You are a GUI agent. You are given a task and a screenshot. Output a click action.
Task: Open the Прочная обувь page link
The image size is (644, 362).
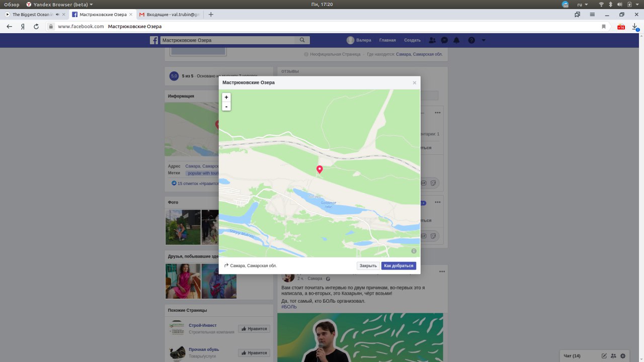click(204, 349)
